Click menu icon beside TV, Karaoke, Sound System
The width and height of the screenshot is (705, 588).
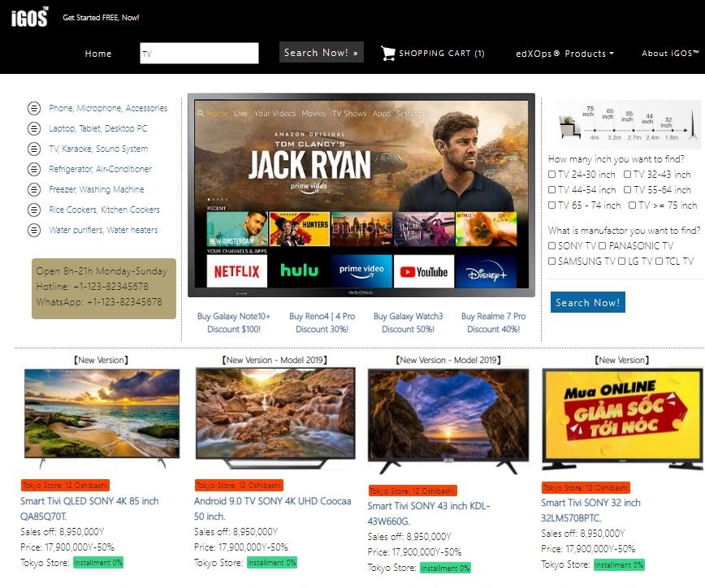click(x=34, y=149)
